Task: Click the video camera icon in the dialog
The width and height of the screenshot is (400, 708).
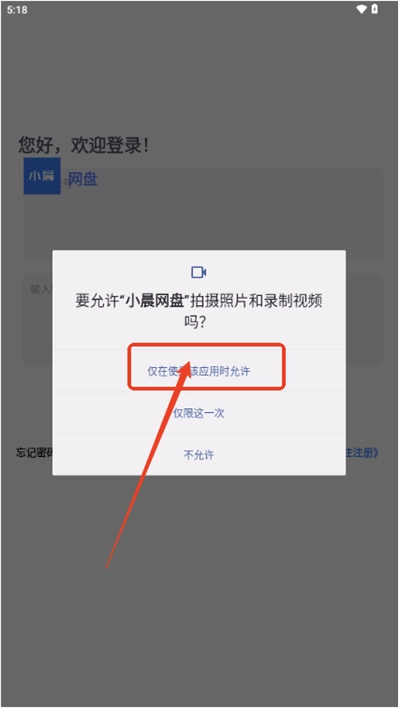Action: point(199,272)
